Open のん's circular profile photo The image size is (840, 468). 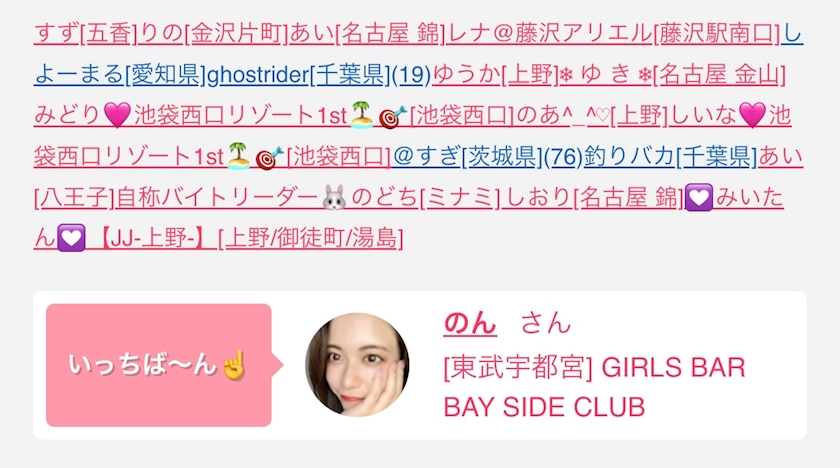point(357,365)
